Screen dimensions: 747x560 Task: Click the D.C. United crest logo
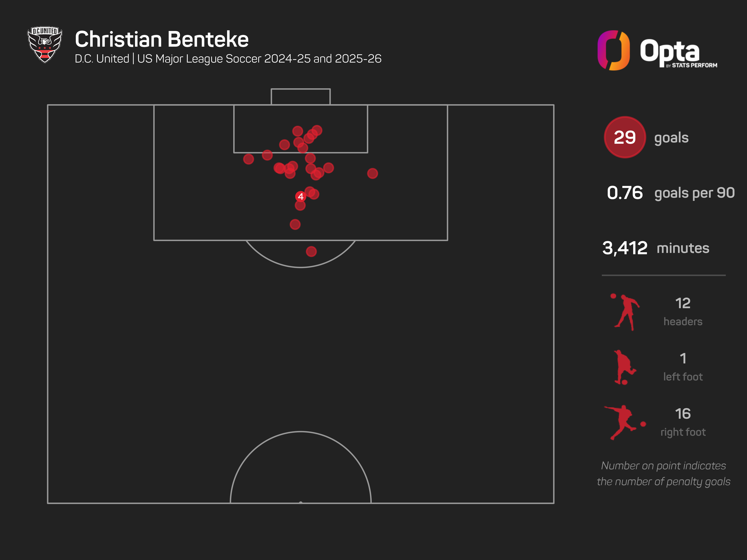point(45,45)
